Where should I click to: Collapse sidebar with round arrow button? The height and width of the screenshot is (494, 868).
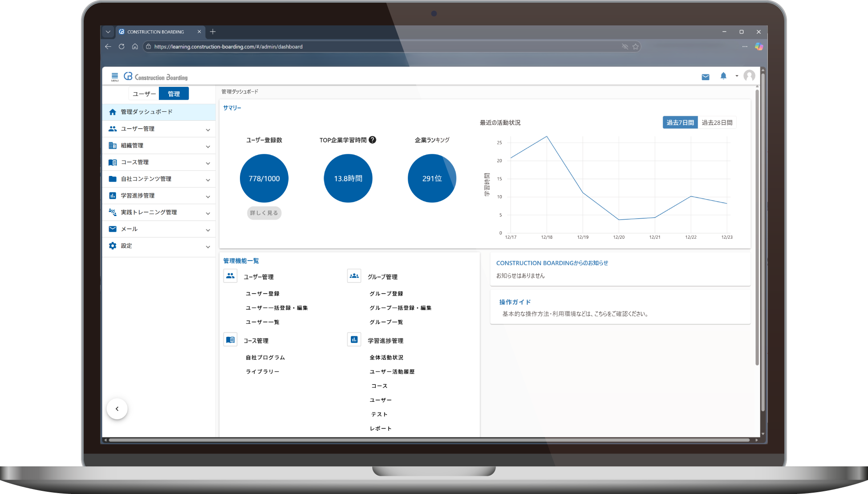coord(117,408)
